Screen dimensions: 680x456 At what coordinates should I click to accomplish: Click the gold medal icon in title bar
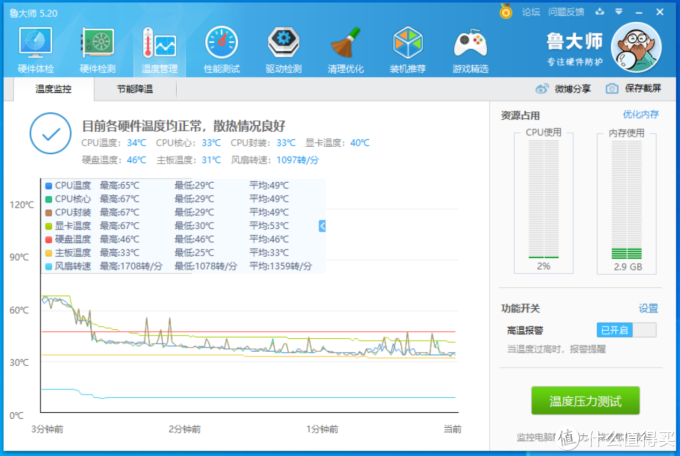[506, 11]
